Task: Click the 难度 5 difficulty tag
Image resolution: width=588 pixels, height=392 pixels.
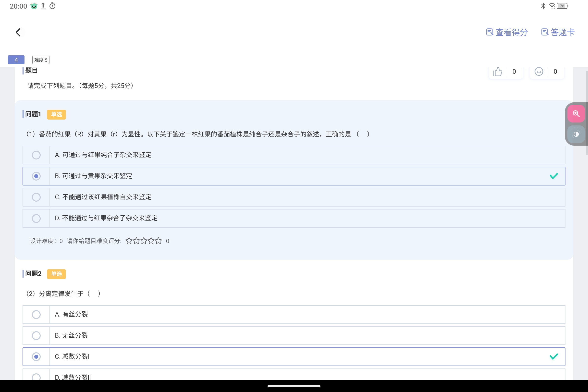Action: point(41,60)
